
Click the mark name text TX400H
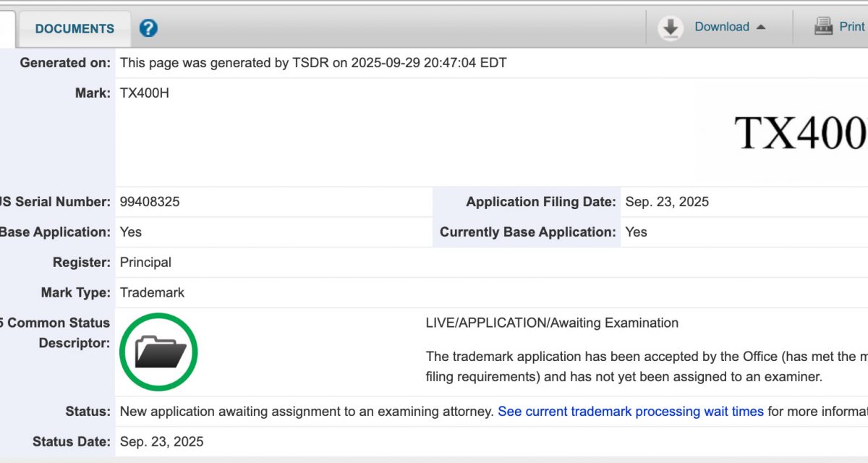pos(145,93)
